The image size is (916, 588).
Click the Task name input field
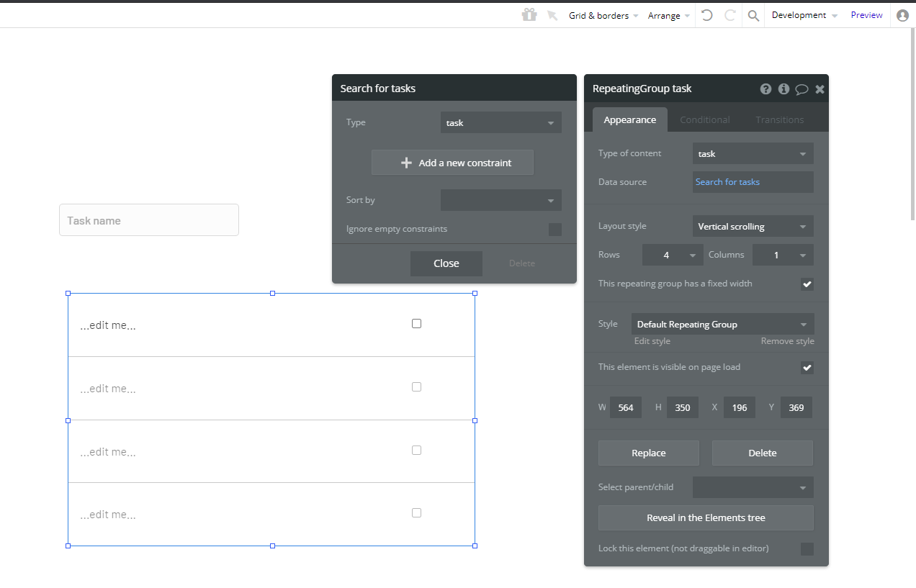(x=148, y=220)
